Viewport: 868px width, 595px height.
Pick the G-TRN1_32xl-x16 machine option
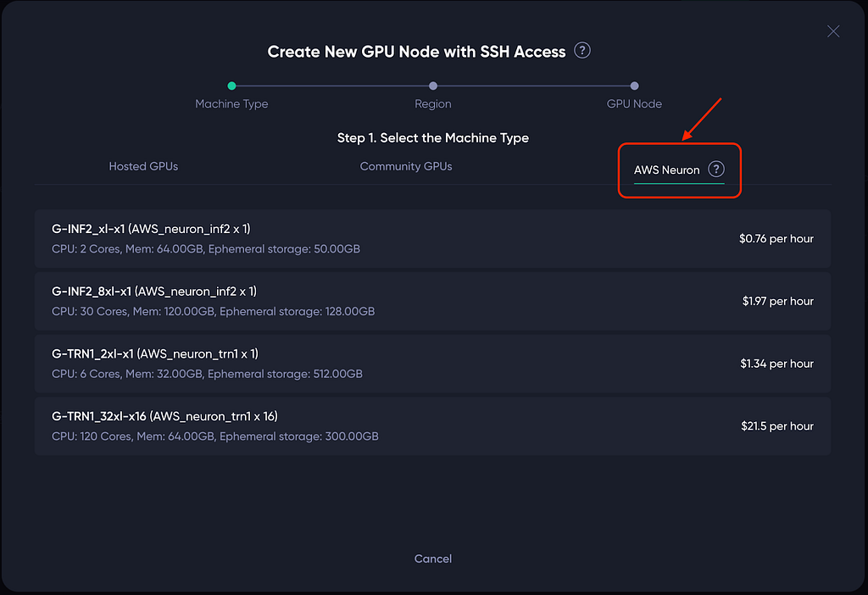click(x=432, y=426)
